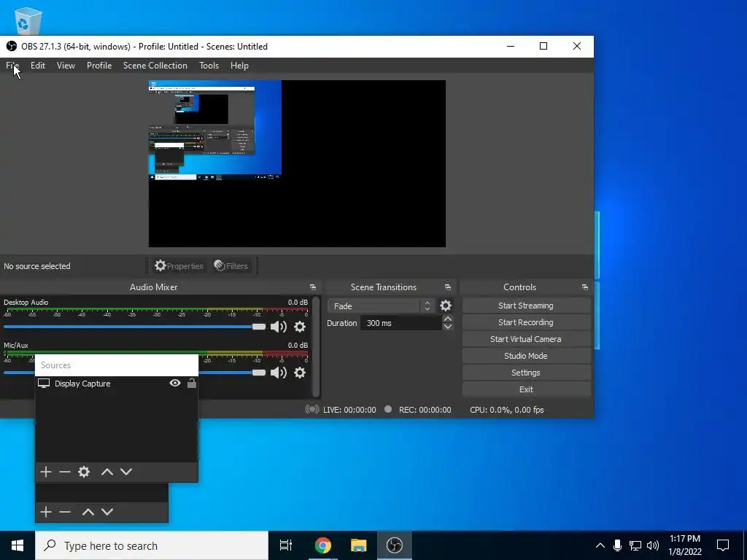
Task: Select the Recycle Bin desktop icon
Action: tap(28, 20)
